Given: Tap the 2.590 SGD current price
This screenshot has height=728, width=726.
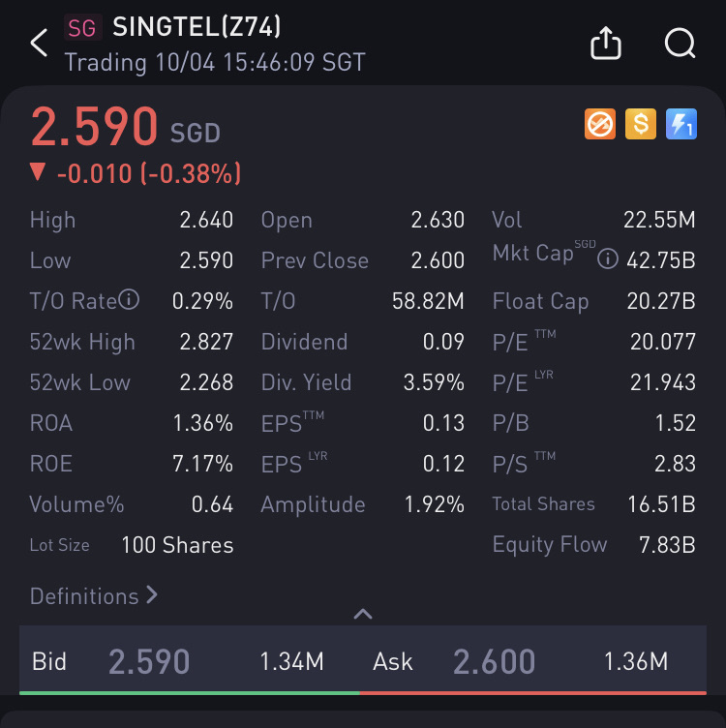Looking at the screenshot, I should [125, 126].
